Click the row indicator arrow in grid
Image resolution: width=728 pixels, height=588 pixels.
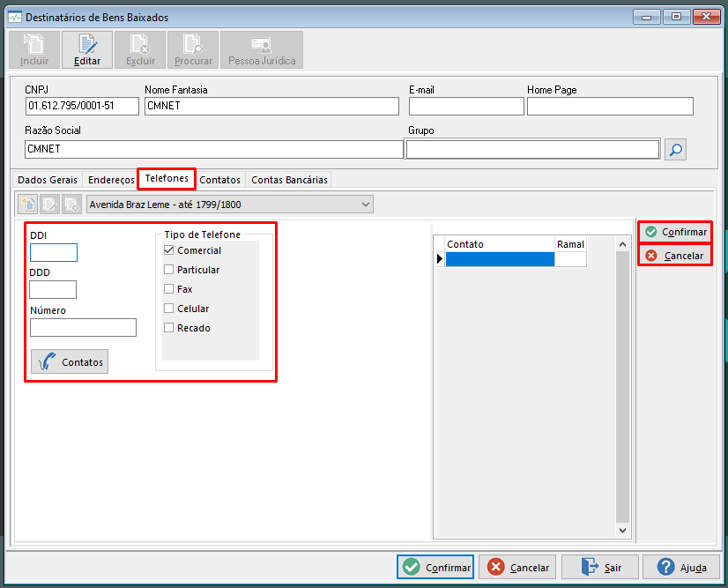coord(440,259)
